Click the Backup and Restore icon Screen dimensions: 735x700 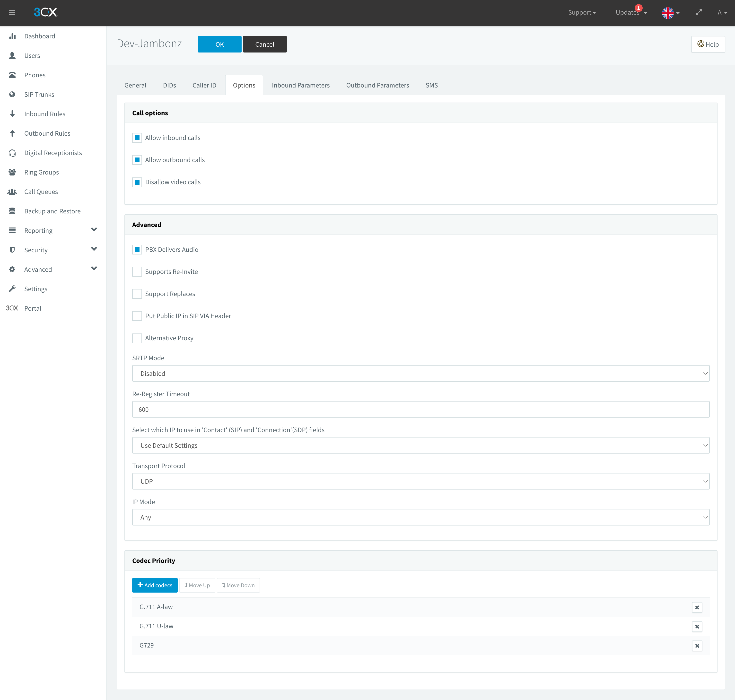(x=12, y=211)
